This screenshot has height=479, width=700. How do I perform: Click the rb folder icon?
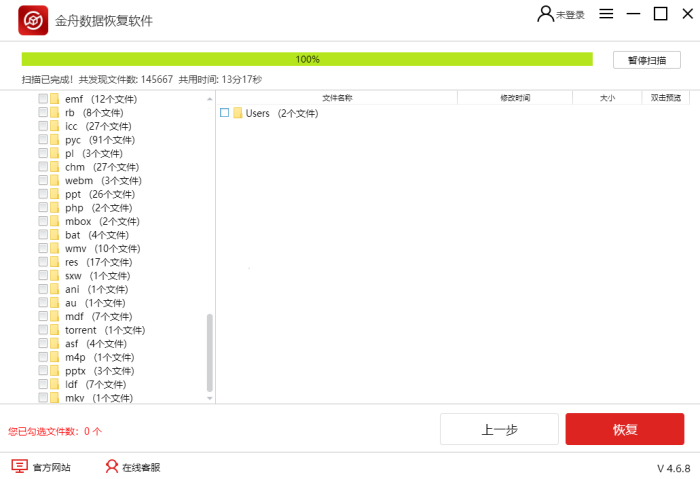(x=54, y=112)
